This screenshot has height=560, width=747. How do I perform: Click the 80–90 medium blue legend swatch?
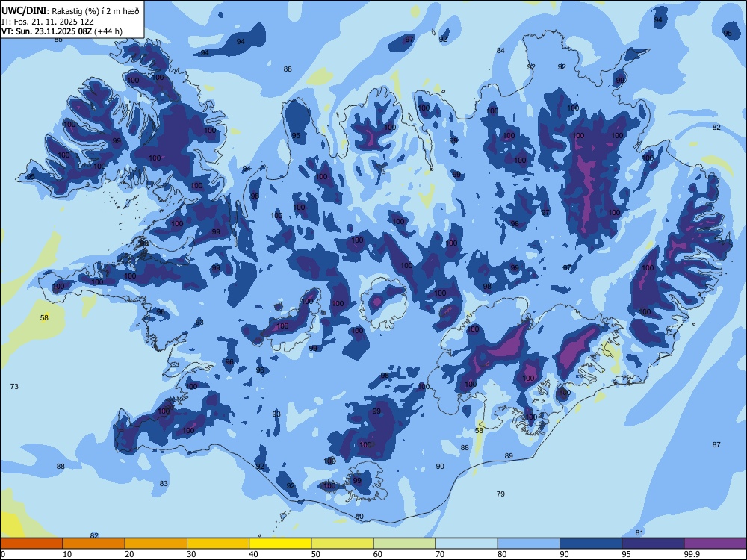tap(529, 544)
